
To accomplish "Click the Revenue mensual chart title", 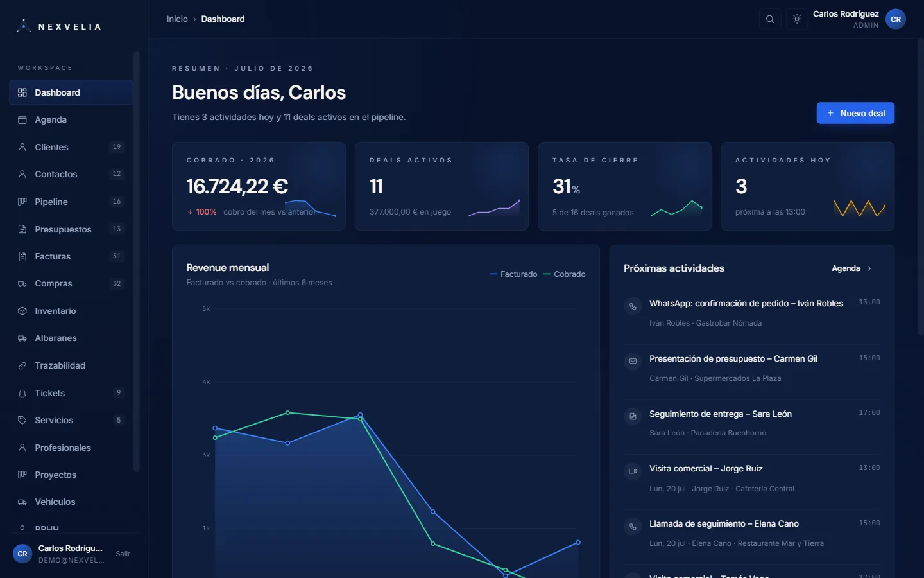I will 228,268.
